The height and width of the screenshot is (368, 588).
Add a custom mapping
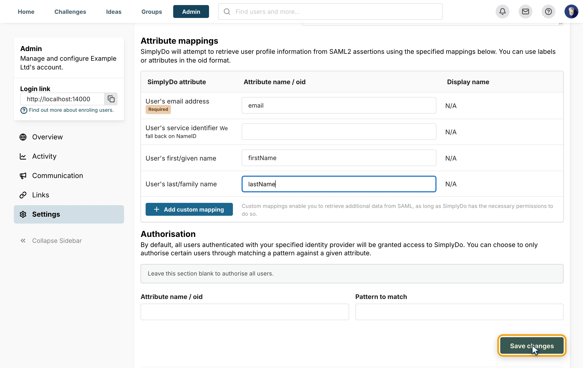[189, 209]
